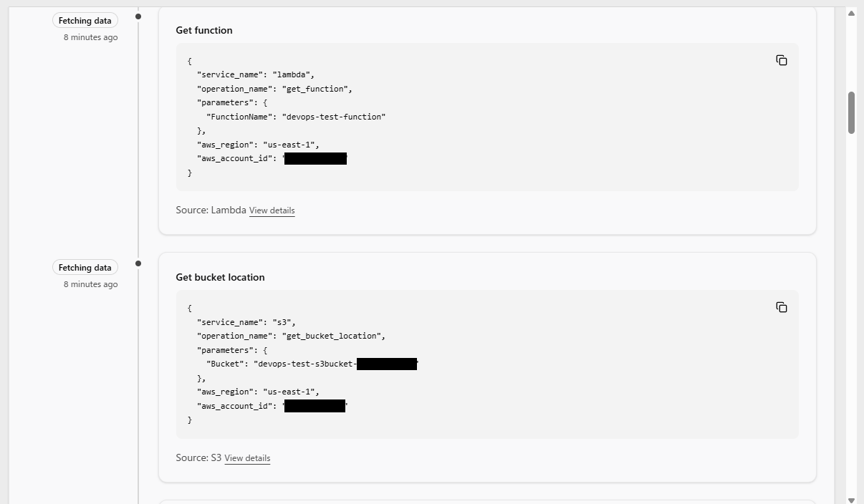Click the vertical scrollbar thumb
This screenshot has width=864, height=504.
[851, 112]
